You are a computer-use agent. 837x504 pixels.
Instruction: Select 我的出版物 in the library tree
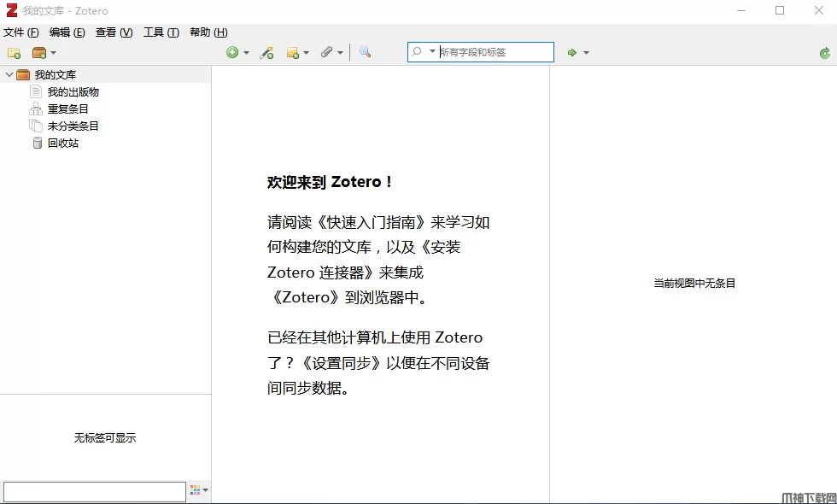tap(73, 92)
